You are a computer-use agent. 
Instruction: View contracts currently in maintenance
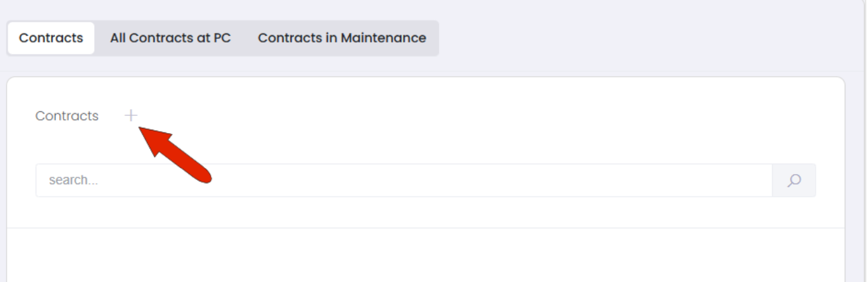[342, 38]
